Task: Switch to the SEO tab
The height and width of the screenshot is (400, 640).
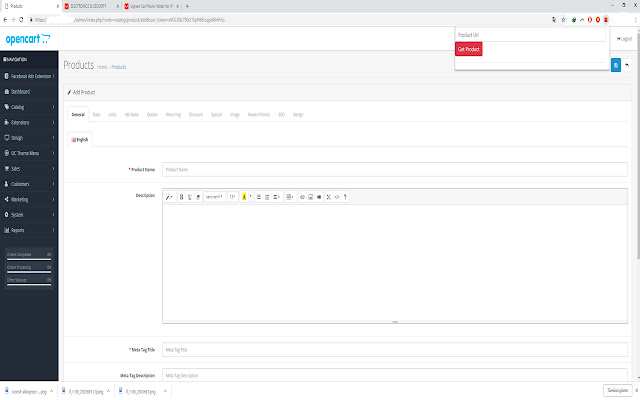Action: point(281,115)
